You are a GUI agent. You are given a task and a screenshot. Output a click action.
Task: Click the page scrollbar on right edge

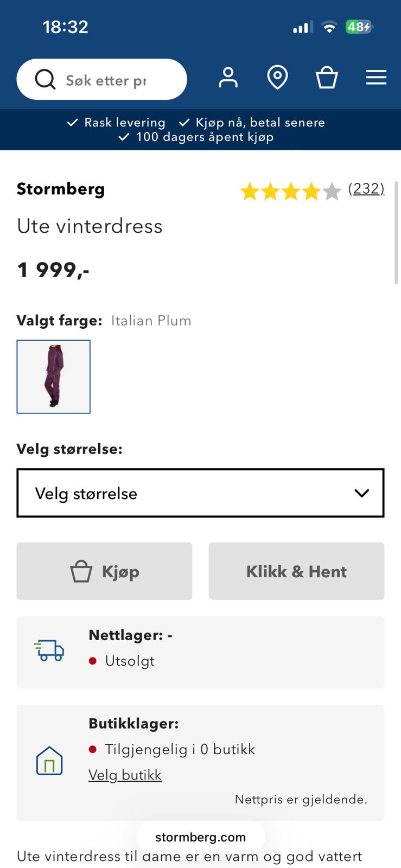pos(397,233)
